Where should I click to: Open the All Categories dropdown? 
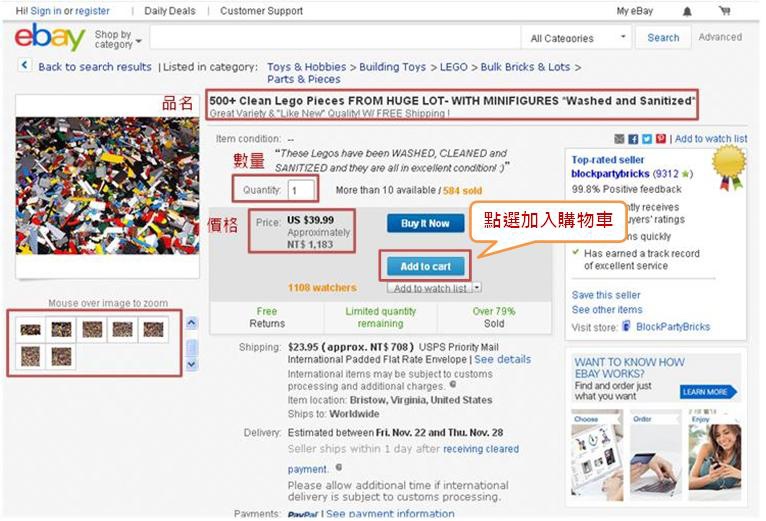577,38
